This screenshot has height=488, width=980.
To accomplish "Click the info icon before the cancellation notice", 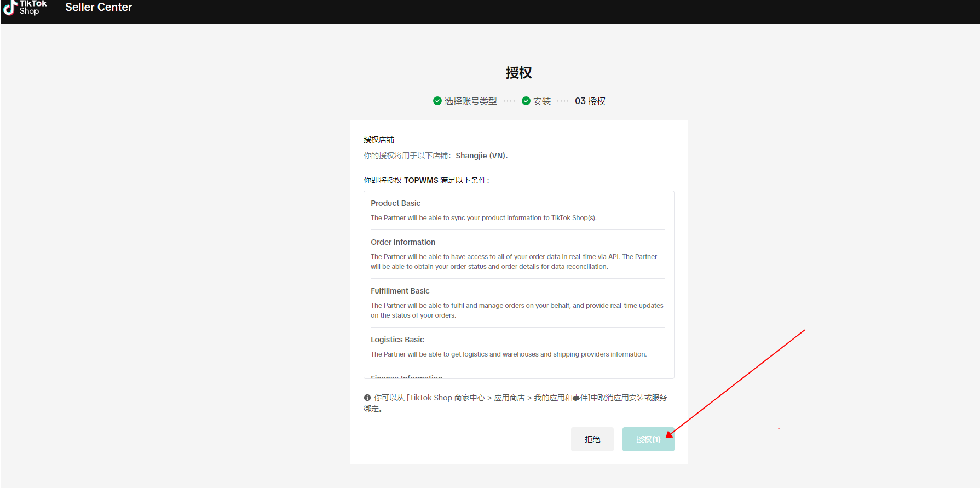I will pyautogui.click(x=367, y=398).
